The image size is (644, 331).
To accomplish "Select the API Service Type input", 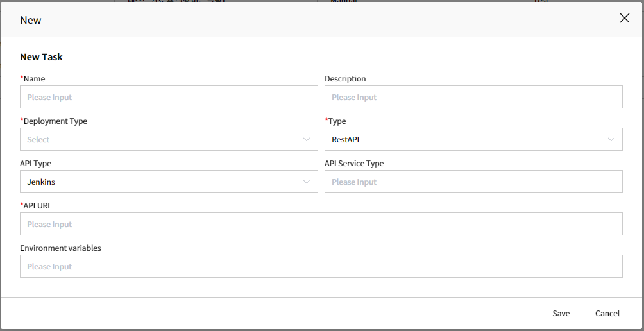I will pos(473,182).
